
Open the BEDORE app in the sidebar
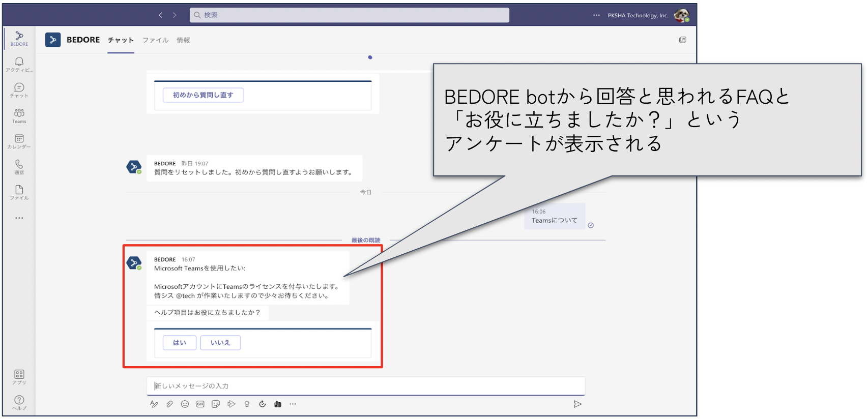[19, 38]
